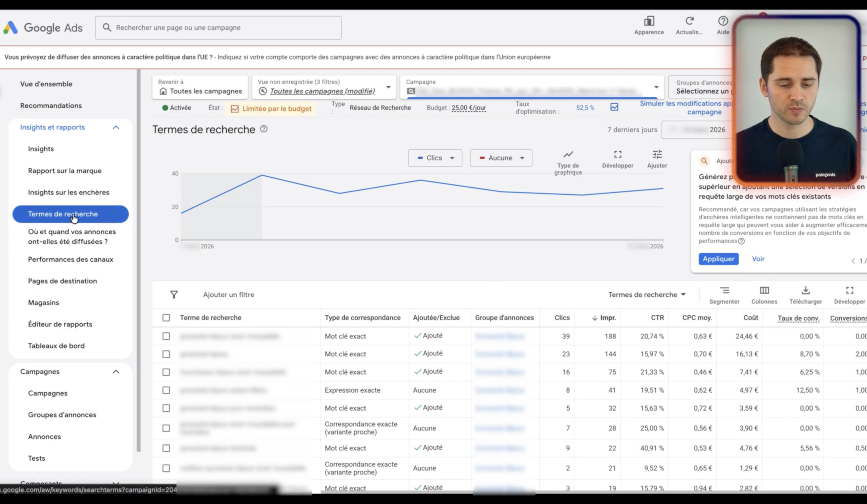Click Revenir à Toutes les campagnes

[x=200, y=87]
